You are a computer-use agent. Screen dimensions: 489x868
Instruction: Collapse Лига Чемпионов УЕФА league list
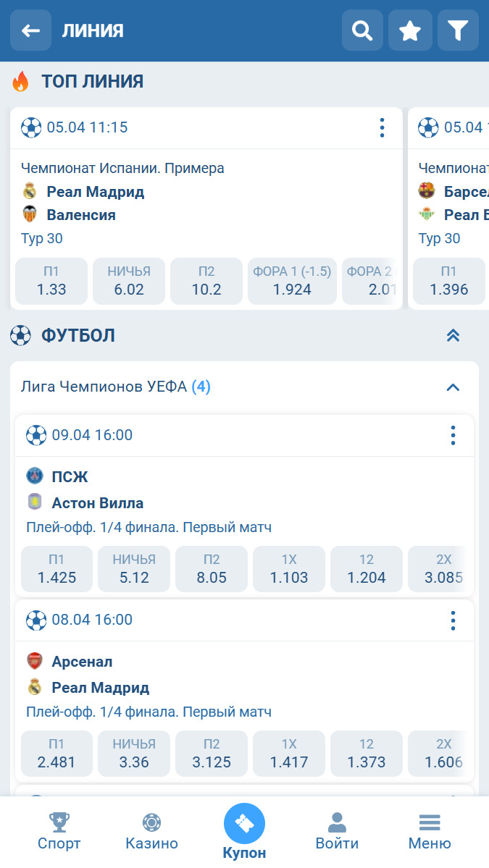pos(453,387)
